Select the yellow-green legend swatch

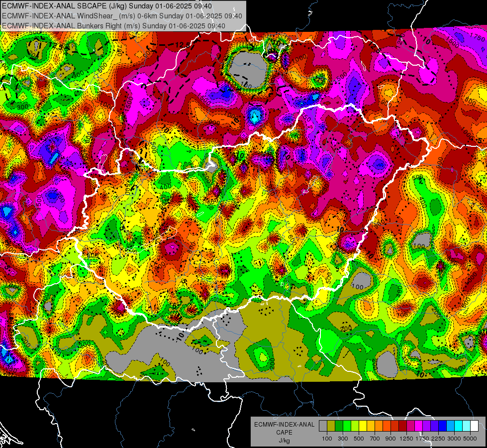click(355, 426)
